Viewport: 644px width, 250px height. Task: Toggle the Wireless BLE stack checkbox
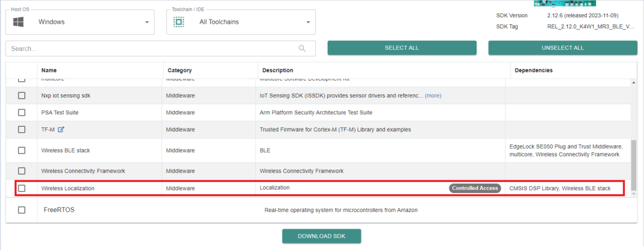click(22, 150)
